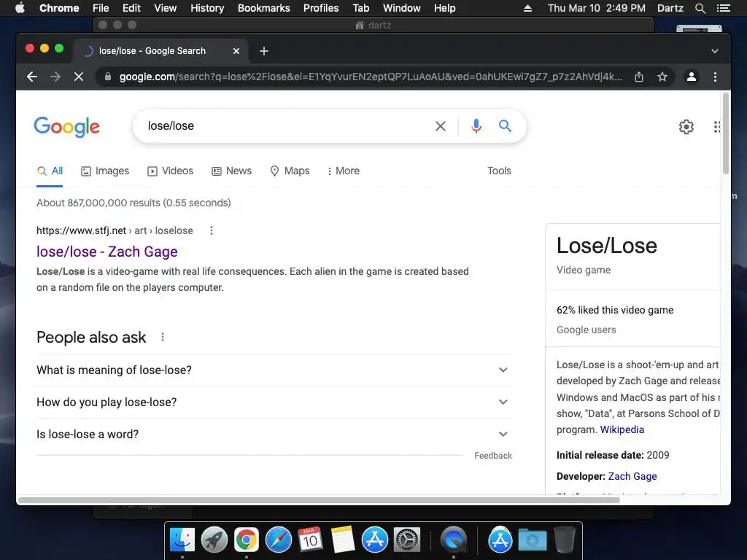Open the tab search dropdown arrow

click(715, 51)
